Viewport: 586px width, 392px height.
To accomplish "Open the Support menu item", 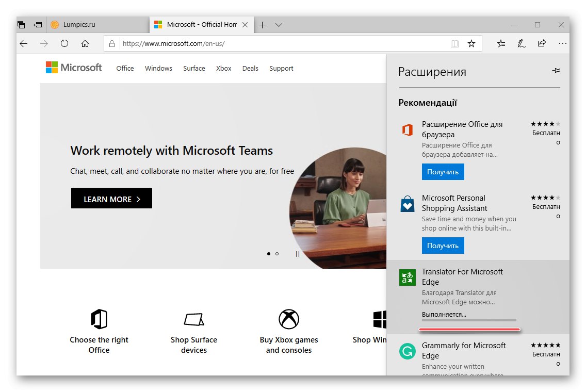I will [x=281, y=68].
